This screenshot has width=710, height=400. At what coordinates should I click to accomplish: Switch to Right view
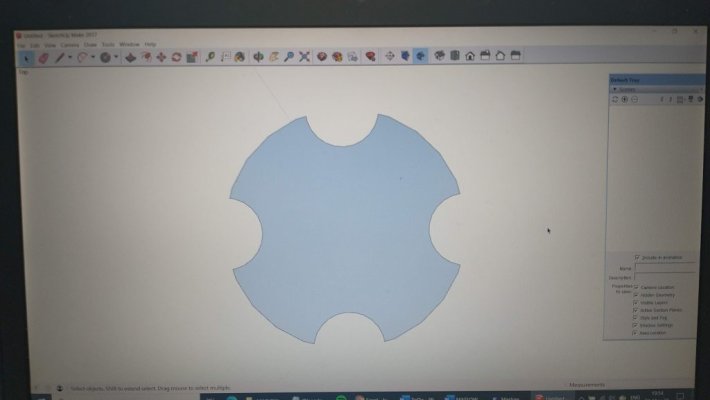(x=485, y=56)
